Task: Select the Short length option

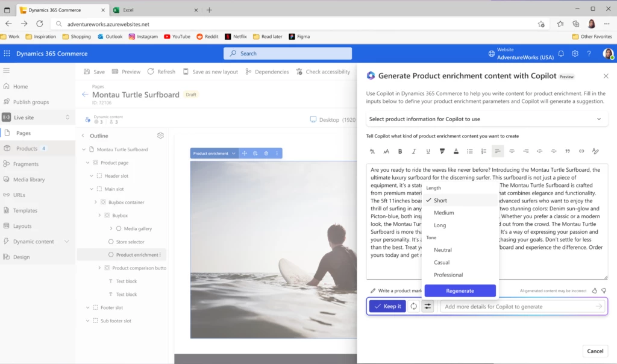Action: point(442,200)
